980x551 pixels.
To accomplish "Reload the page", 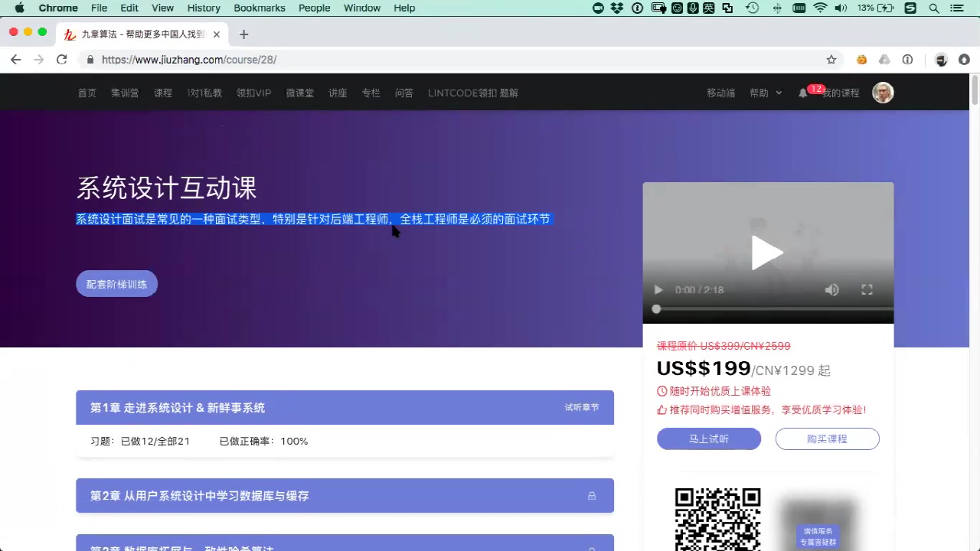I will point(62,60).
